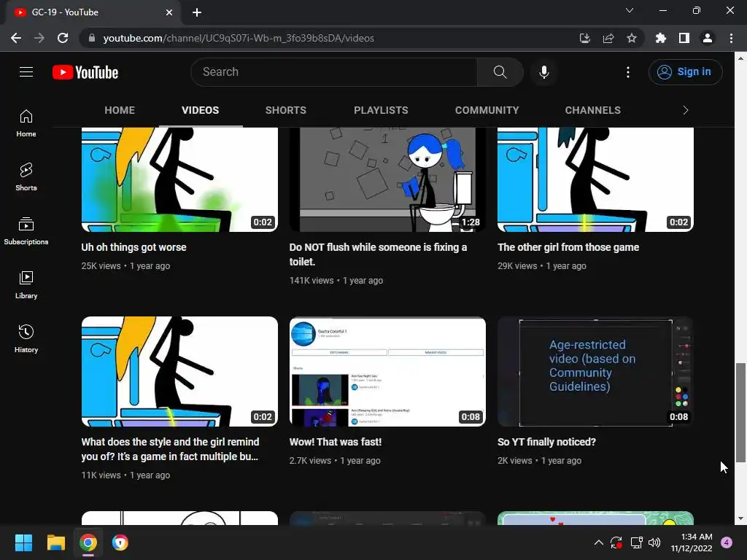This screenshot has width=747, height=560.
Task: Reload the current page
Action: [63, 38]
